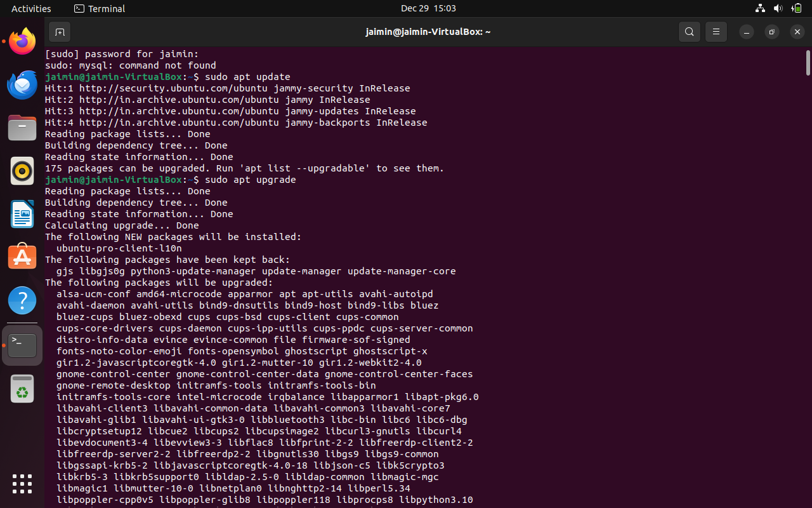The width and height of the screenshot is (812, 508).
Task: Open the Files file manager
Action: (22, 128)
